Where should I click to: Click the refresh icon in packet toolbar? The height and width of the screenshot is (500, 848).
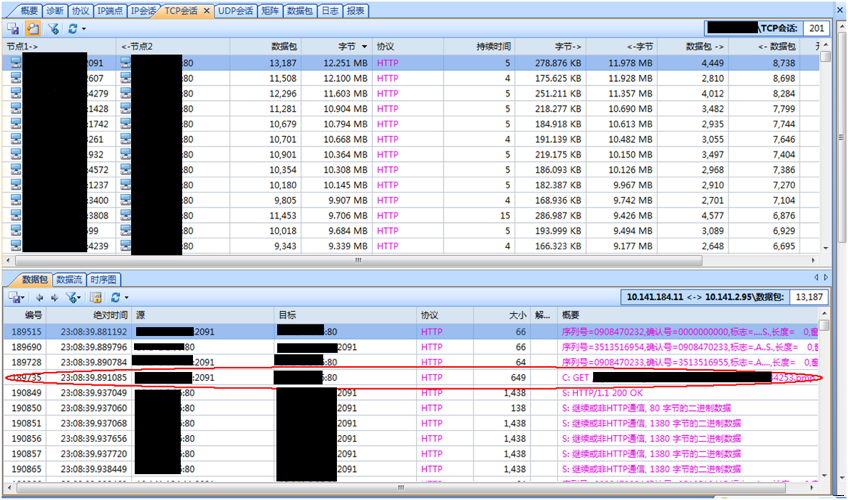point(116,297)
